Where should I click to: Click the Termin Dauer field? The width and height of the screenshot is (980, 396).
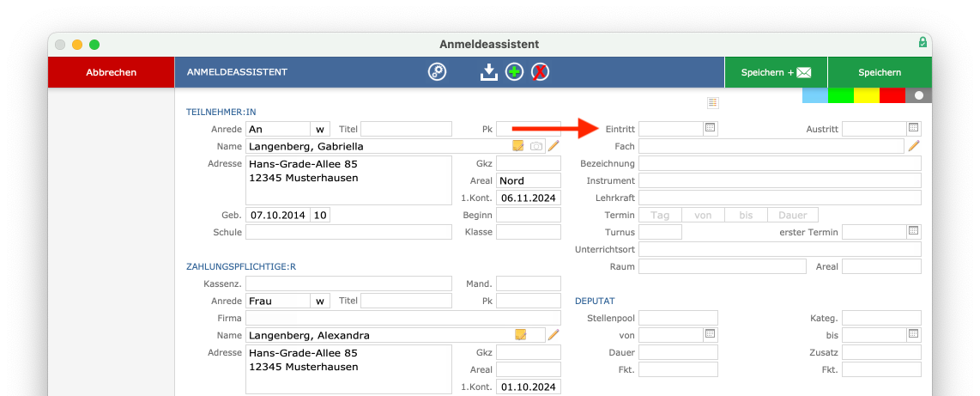(x=793, y=216)
